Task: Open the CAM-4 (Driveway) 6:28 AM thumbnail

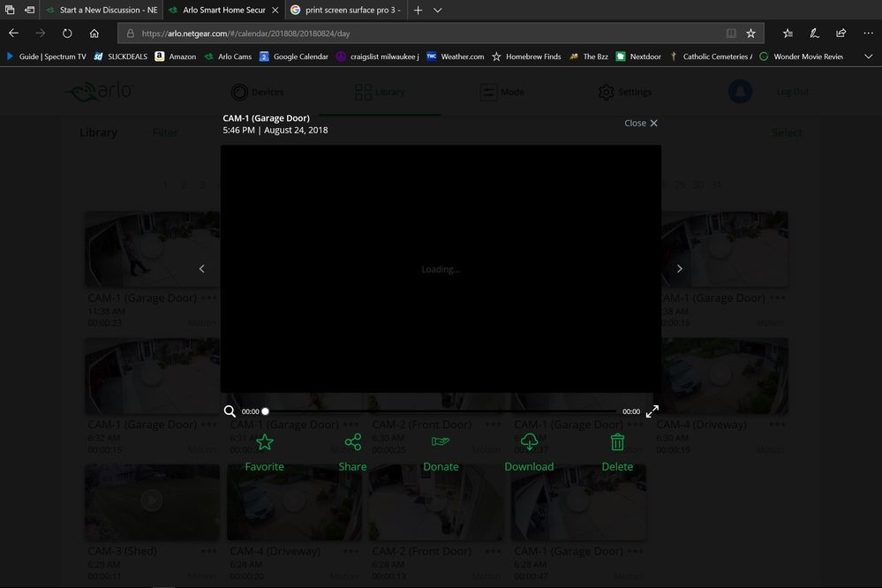Action: [294, 501]
